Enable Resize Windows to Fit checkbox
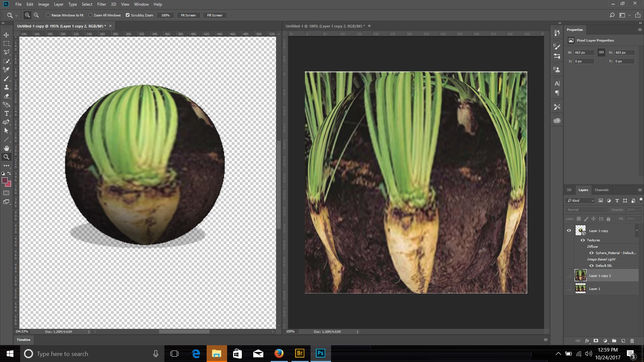Viewport: 644px width, 362px height. point(48,15)
